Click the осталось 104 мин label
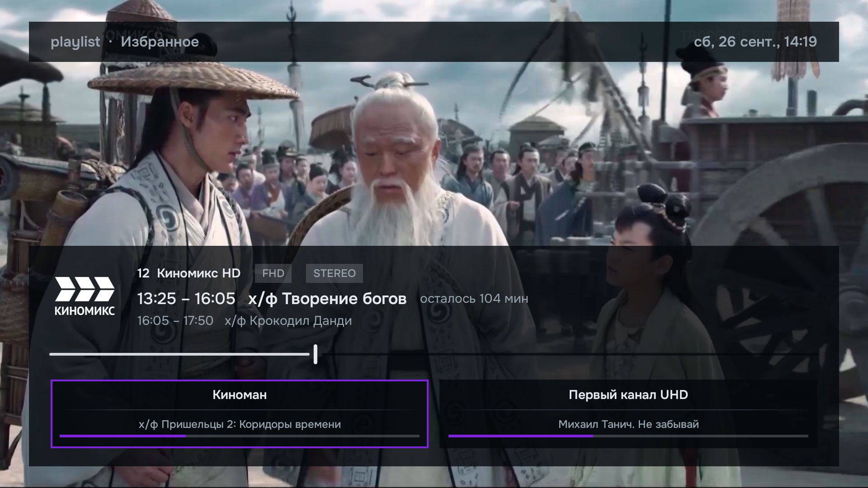 point(474,299)
